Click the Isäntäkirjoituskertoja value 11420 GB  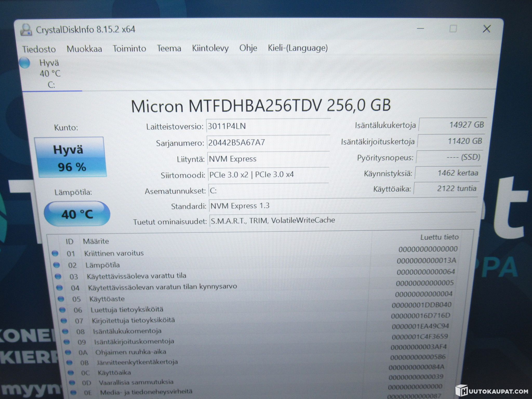click(x=451, y=141)
